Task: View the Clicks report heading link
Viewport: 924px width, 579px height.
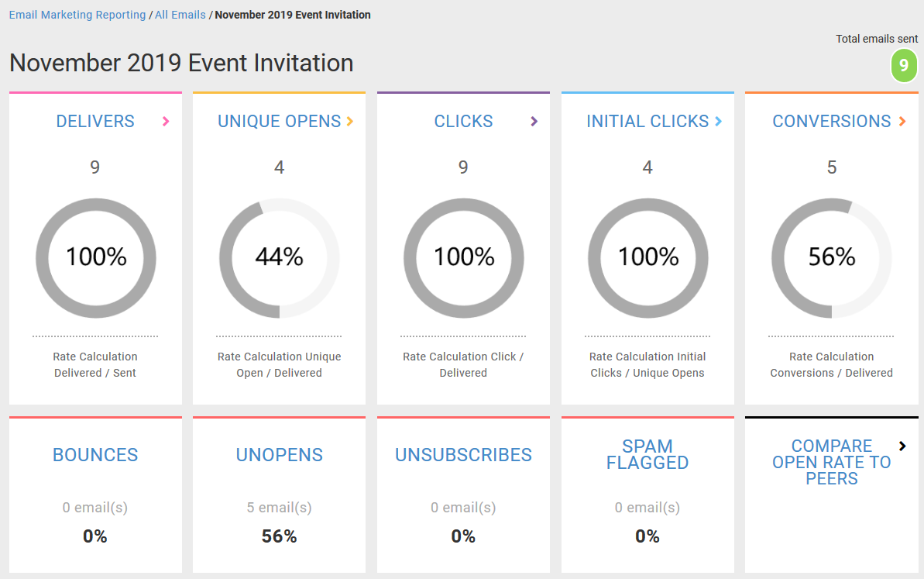Action: (x=463, y=122)
